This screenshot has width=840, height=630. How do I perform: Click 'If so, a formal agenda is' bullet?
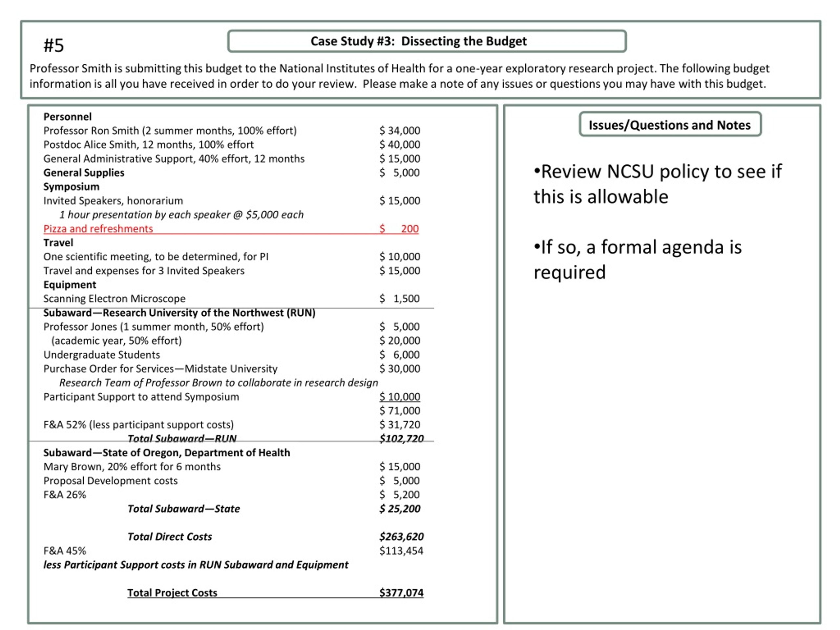pos(637,260)
